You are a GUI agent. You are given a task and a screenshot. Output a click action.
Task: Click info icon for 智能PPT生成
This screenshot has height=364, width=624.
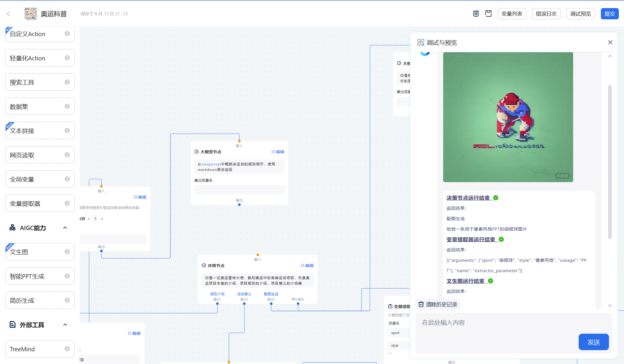pos(67,276)
